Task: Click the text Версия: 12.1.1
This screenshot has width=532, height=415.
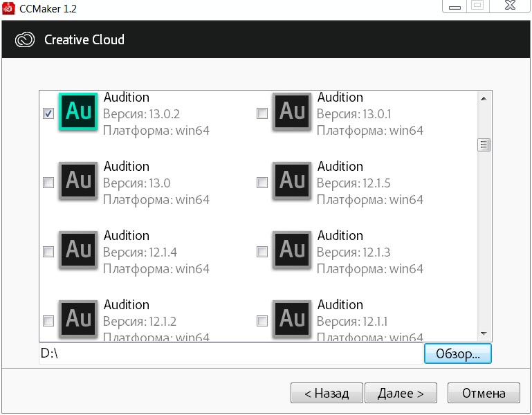Action: [x=352, y=322]
